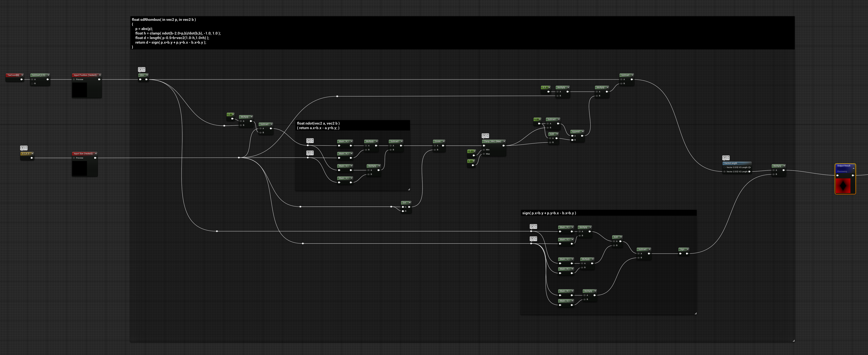The image size is (868, 355).
Task: Click the 'b' comment bubble inside ndot comment
Action: (310, 153)
